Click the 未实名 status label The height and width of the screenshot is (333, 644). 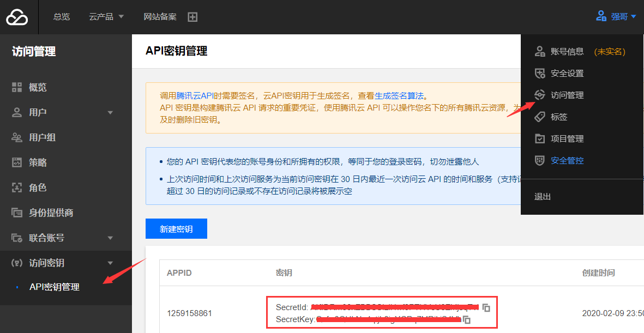610,51
